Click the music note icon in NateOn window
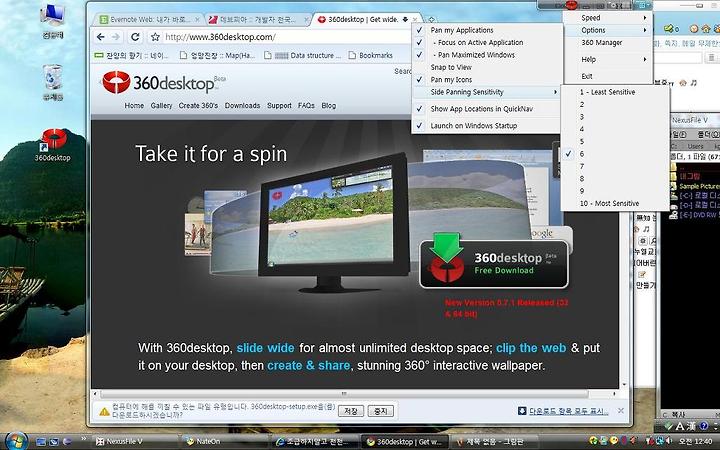Viewport: 720px width, 450px height. tap(693, 83)
